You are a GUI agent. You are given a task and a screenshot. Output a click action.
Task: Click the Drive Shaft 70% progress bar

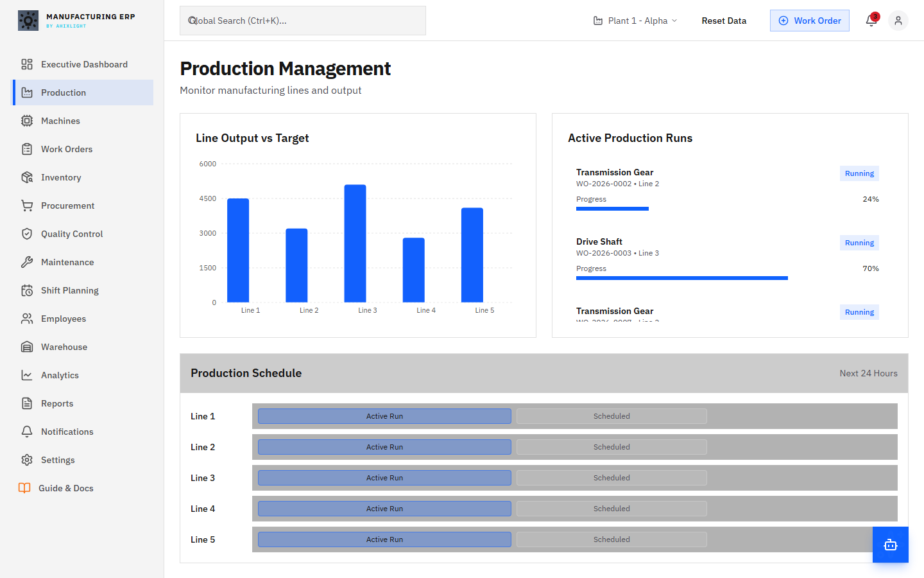682,278
